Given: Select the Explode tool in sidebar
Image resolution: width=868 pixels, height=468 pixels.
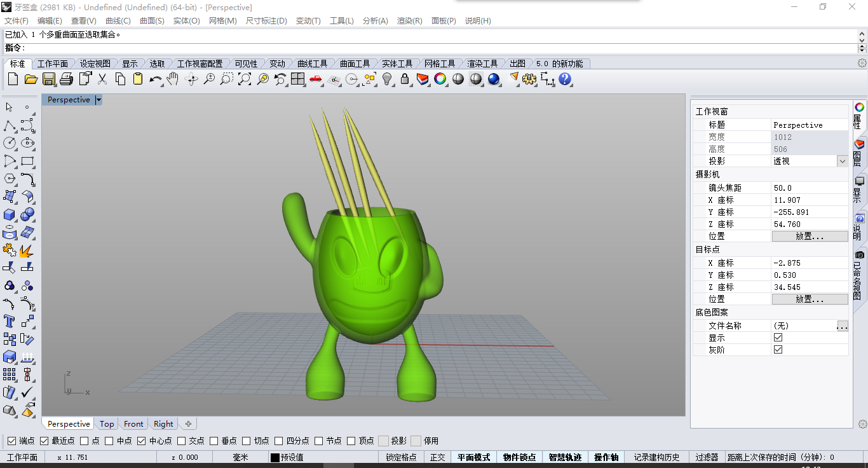Looking at the screenshot, I should coord(27,251).
